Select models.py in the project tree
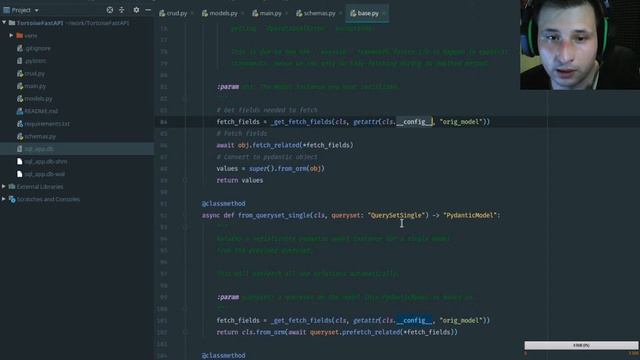The width and height of the screenshot is (640, 360). (38, 98)
